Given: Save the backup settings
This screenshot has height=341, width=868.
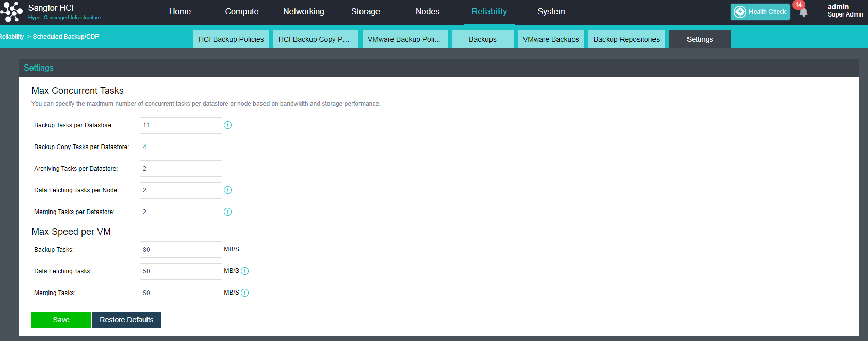Looking at the screenshot, I should [x=61, y=320].
